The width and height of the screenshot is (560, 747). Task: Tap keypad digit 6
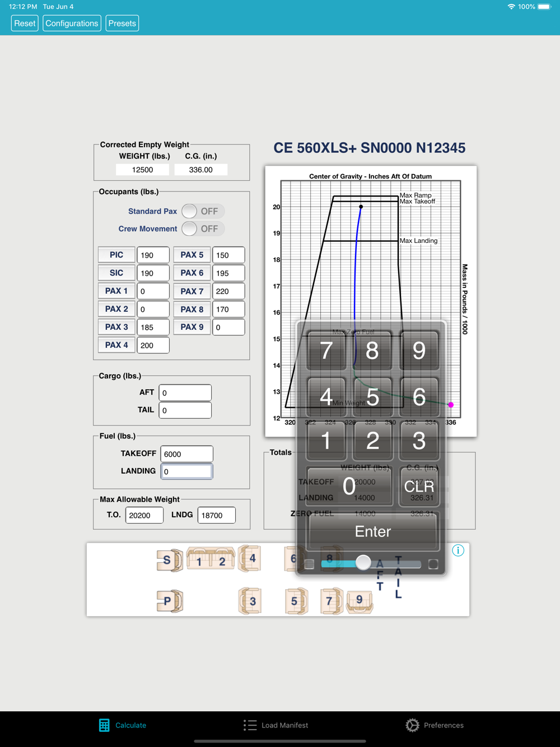tap(419, 396)
